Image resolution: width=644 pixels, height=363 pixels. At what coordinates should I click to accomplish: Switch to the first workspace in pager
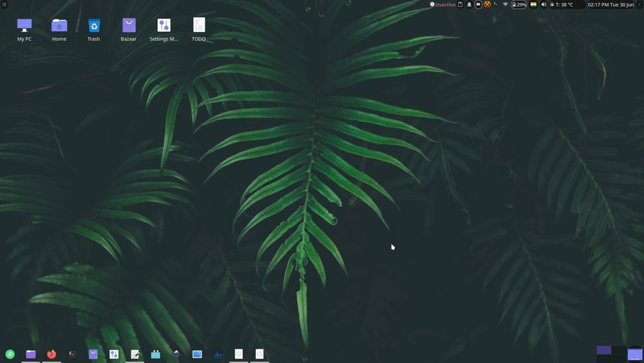point(603,350)
